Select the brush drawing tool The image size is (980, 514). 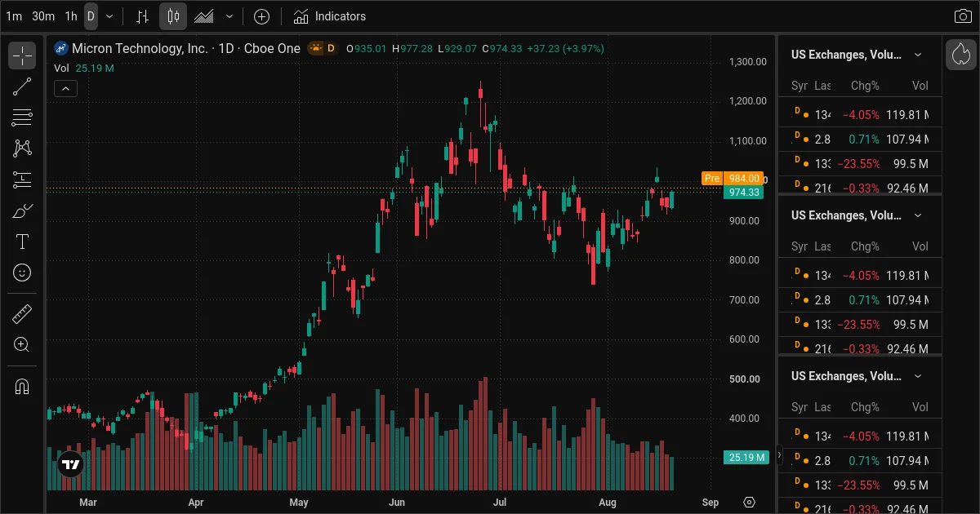pos(22,210)
